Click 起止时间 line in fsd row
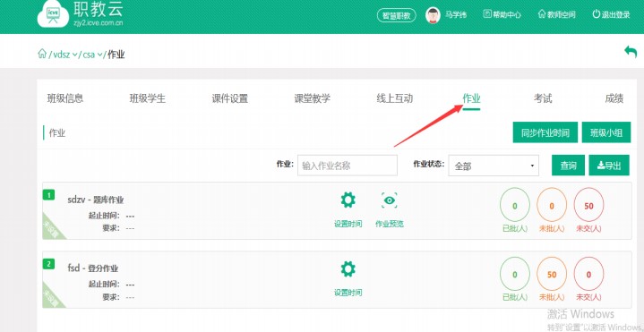Image resolution: width=644 pixels, height=332 pixels. point(111,284)
